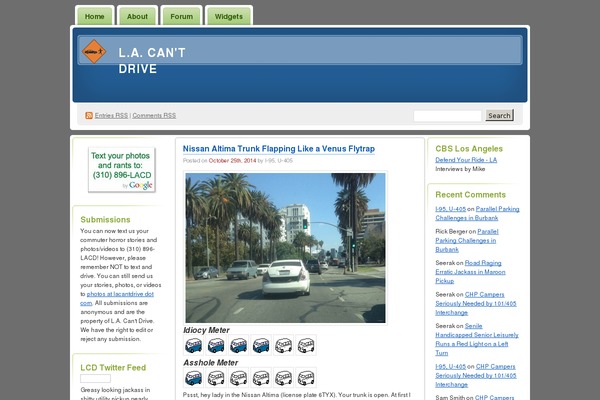
Task: Open Parallel Parking Challenges link by I-95, U-405
Action: [x=477, y=213]
